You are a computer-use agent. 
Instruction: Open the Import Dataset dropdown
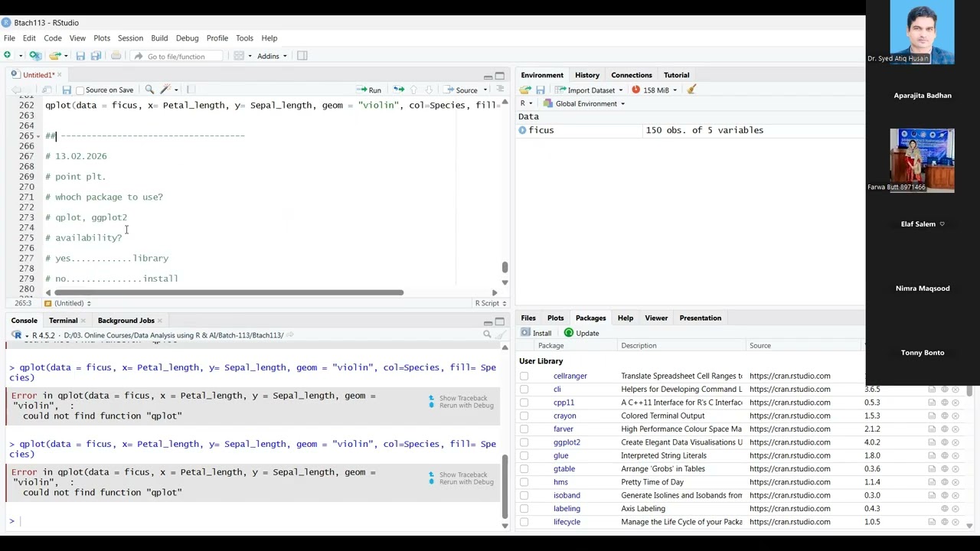coord(590,90)
